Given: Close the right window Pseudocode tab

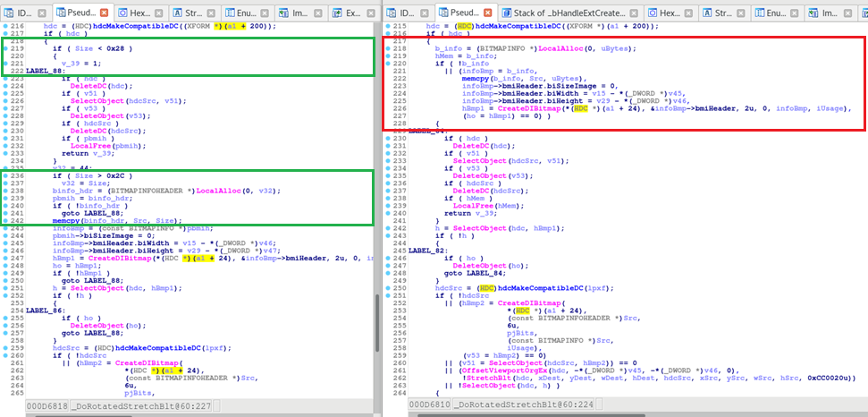Looking at the screenshot, I should point(488,13).
